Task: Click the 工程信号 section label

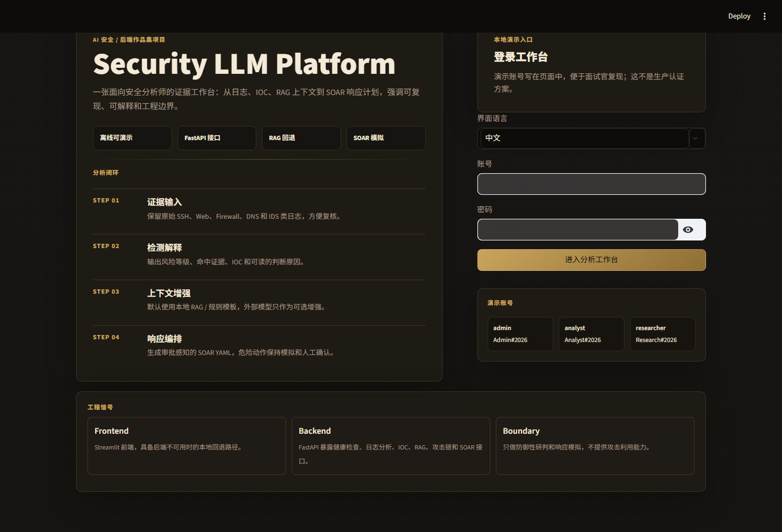Action: coord(100,407)
